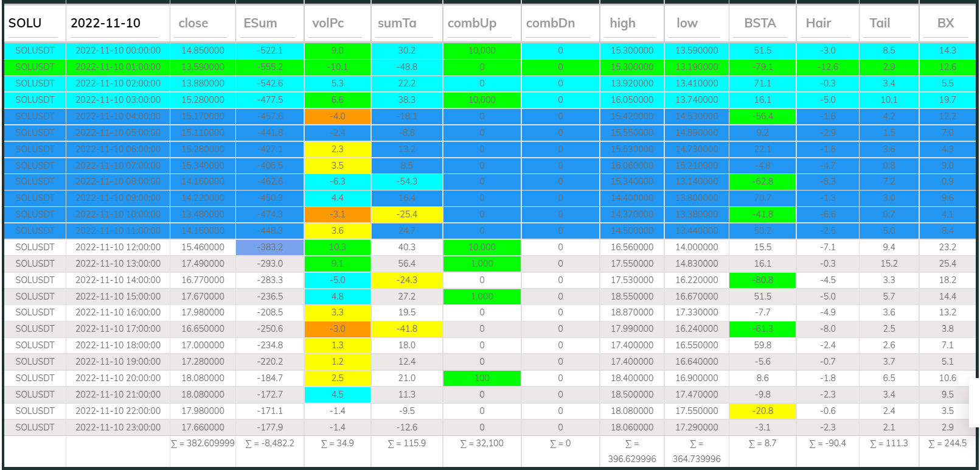
Task: Click the low value 17.330000
Action: tap(697, 312)
